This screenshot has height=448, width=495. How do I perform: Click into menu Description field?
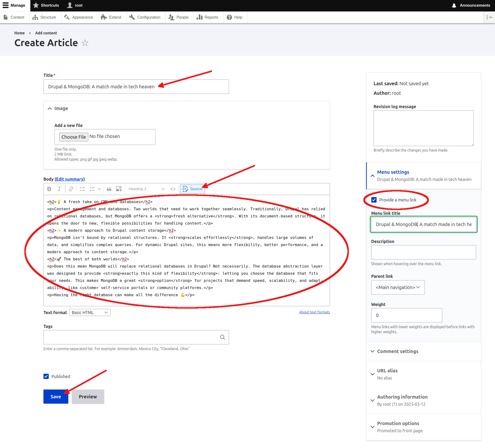[x=423, y=252]
